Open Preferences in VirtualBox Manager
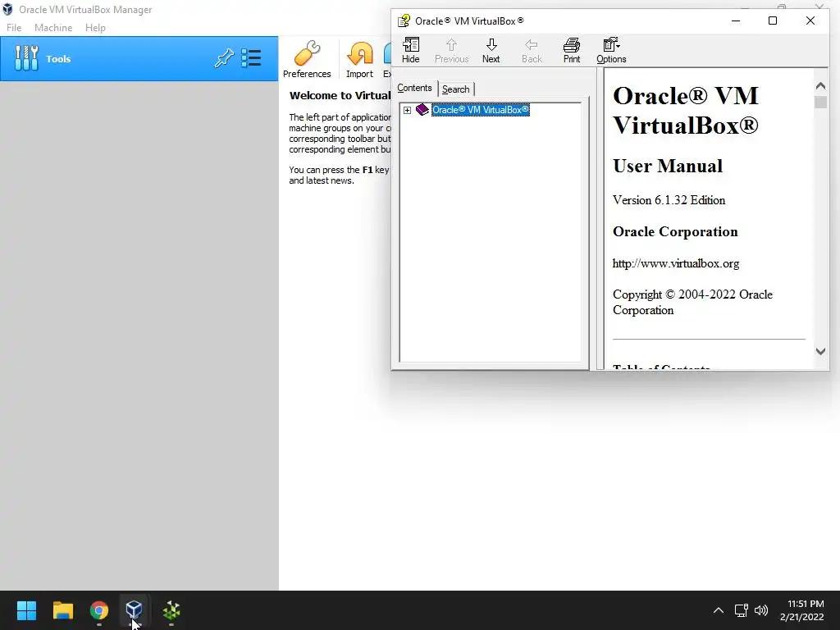 pyautogui.click(x=307, y=59)
